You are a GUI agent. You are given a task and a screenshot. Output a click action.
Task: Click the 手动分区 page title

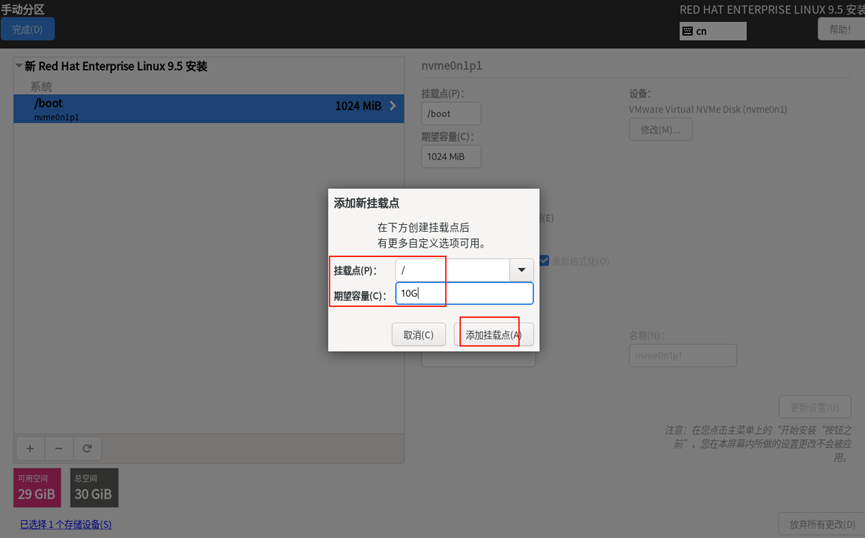pos(23,9)
